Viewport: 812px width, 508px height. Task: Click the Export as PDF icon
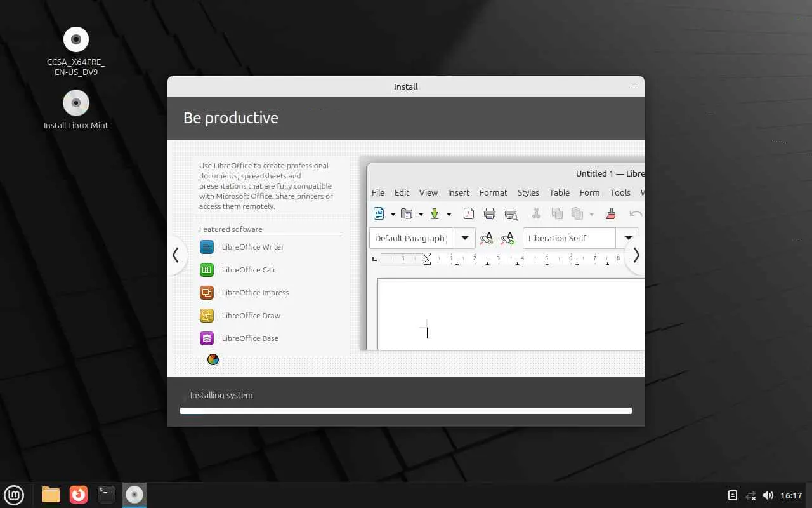pos(468,213)
